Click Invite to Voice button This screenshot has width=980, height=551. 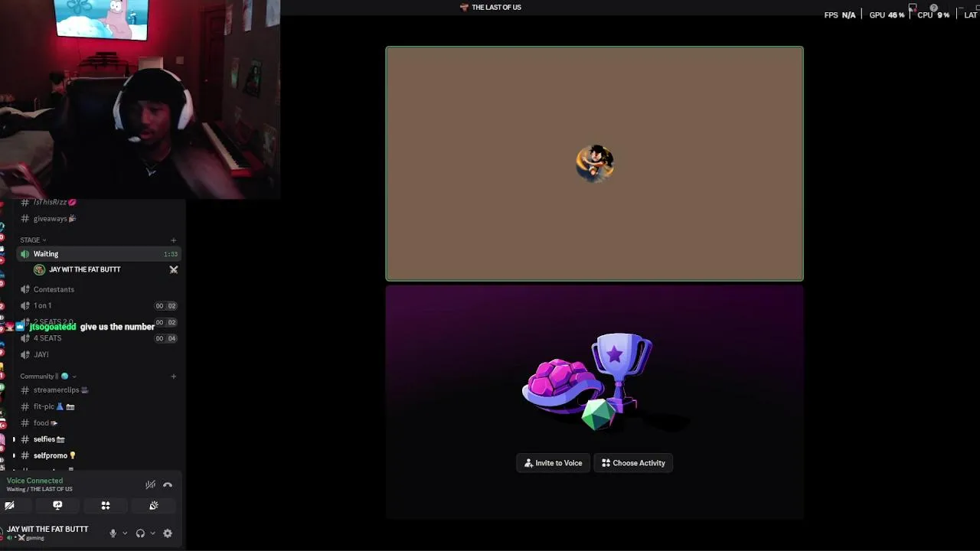point(554,463)
